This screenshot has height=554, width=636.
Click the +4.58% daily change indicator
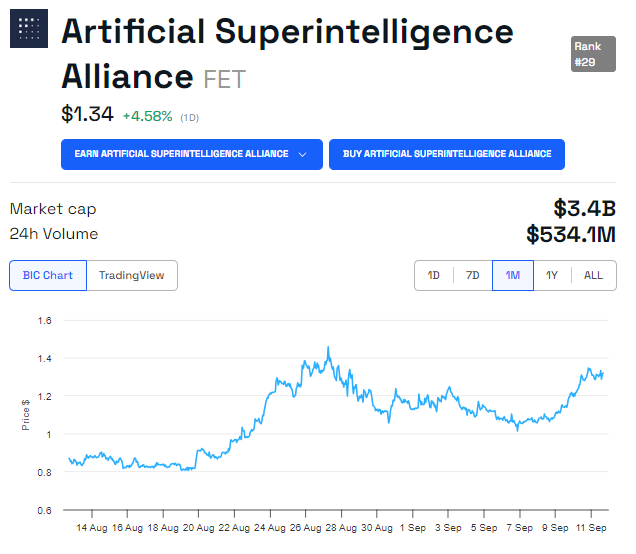click(x=148, y=116)
